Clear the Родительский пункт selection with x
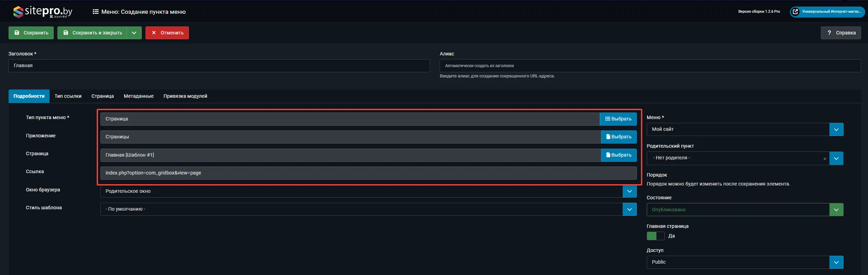This screenshot has height=275, width=868. click(x=825, y=159)
